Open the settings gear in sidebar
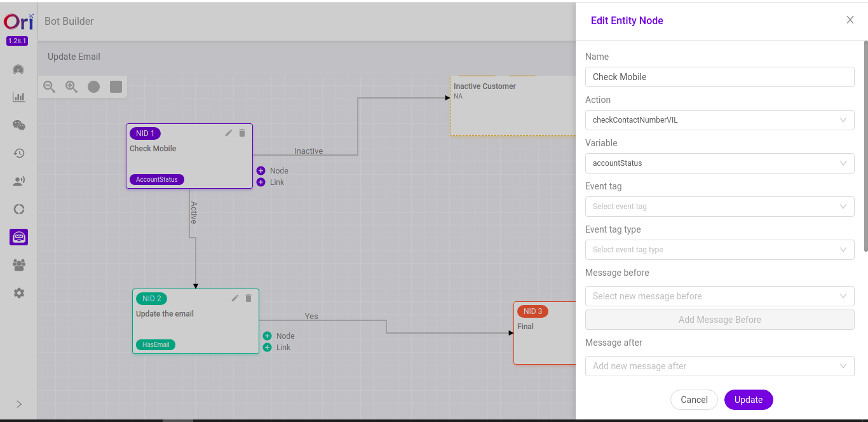Viewport: 868px width, 422px height. [19, 293]
